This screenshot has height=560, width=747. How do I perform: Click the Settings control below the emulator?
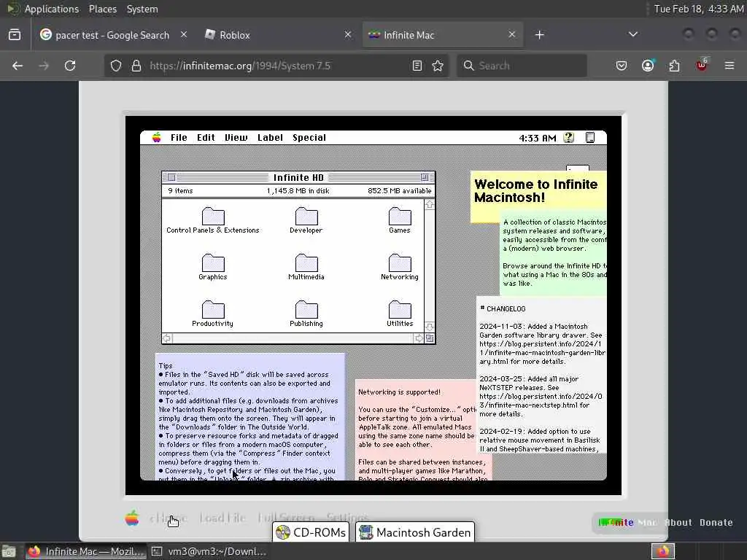348,518
